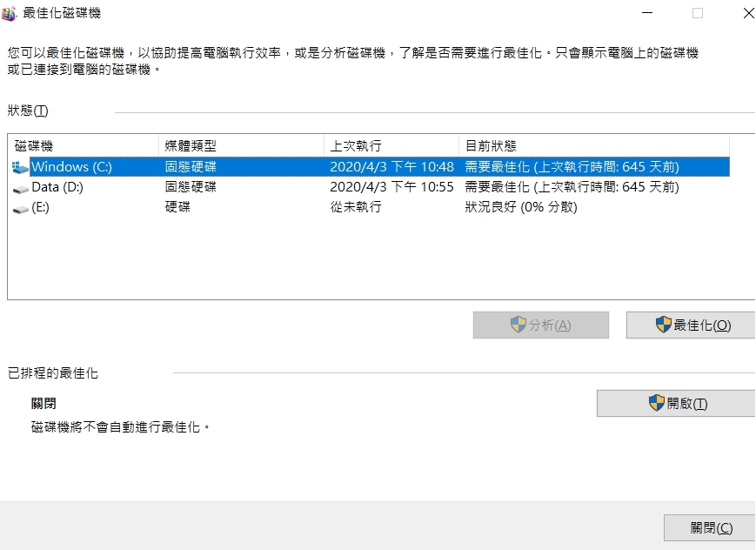This screenshot has height=550, width=756.
Task: Click 硬碟 media type for (E:)
Action: pos(177,207)
